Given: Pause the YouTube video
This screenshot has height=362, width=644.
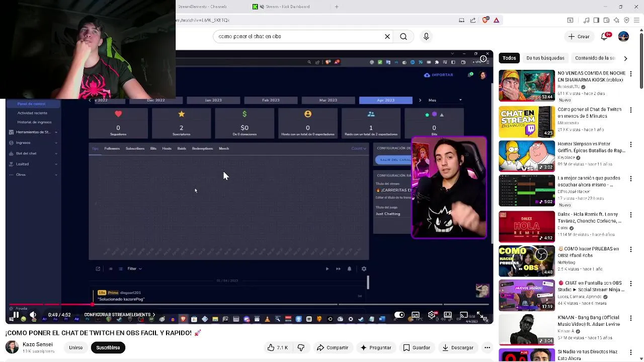Looking at the screenshot, I should pos(16,315).
